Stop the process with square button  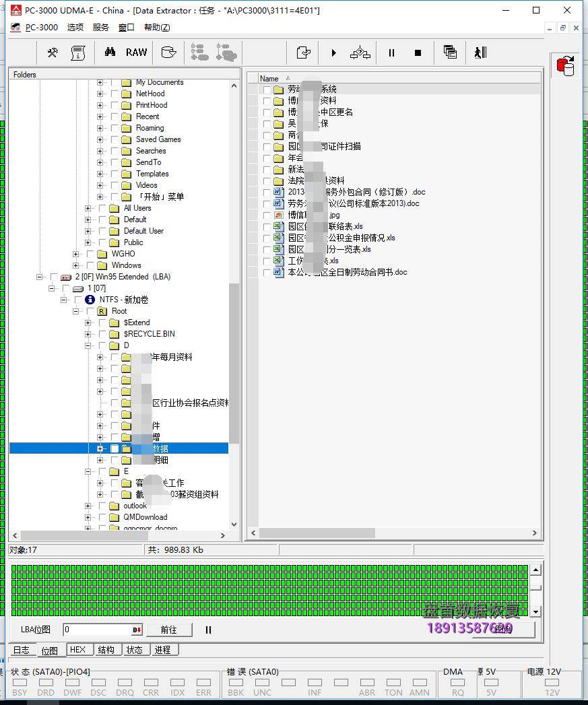[x=418, y=53]
